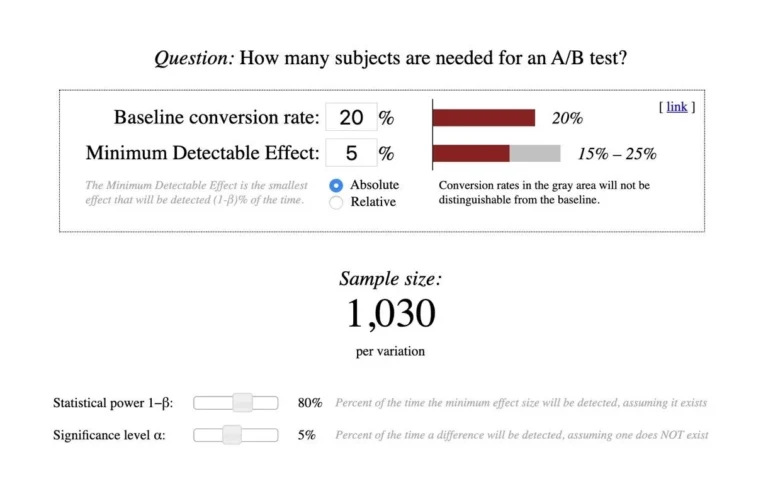Viewport: 768px width, 496px height.
Task: Click the Minimum Detectable Effect input field
Action: click(x=351, y=154)
